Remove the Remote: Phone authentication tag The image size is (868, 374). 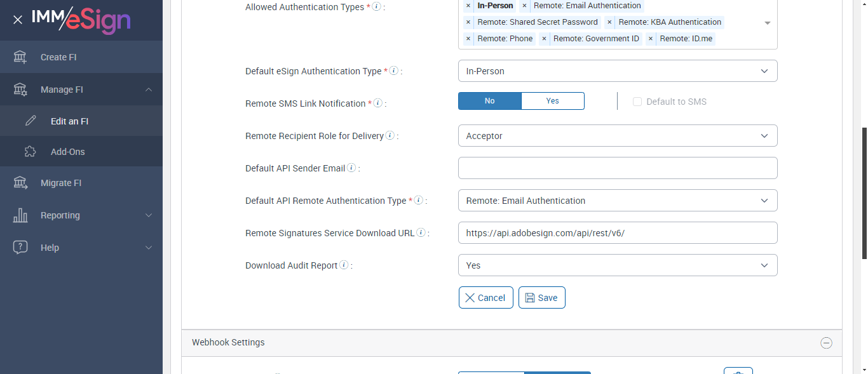[468, 39]
